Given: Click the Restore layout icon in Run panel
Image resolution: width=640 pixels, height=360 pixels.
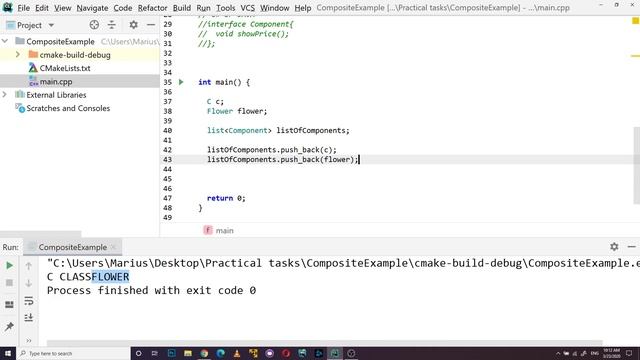Looking at the screenshot, I should [x=9, y=304].
